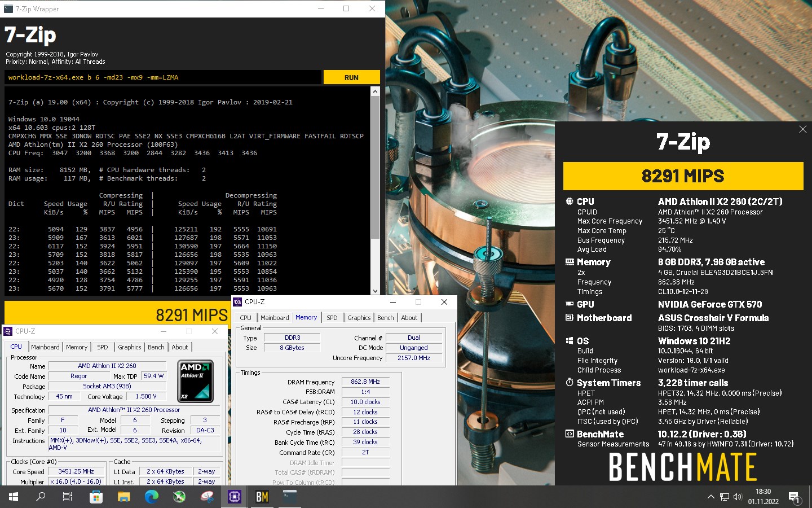
Task: Click the Command Rate value '2T'
Action: [x=365, y=452]
